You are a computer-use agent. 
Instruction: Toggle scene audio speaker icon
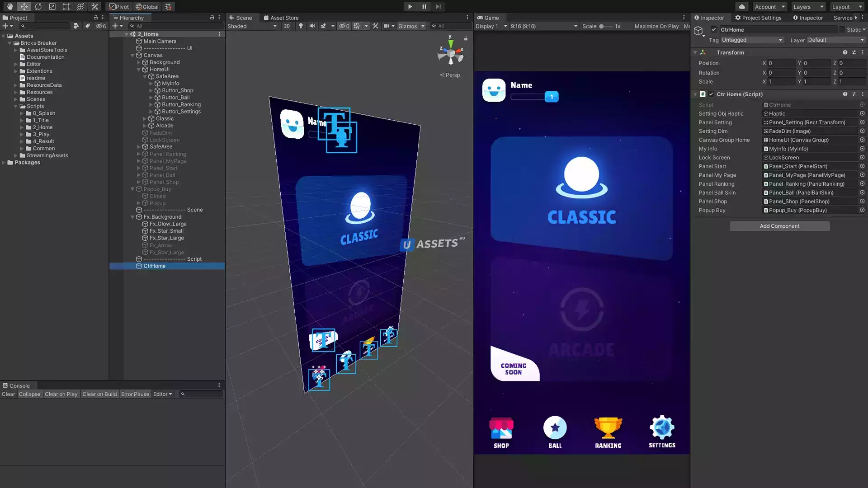pos(312,26)
